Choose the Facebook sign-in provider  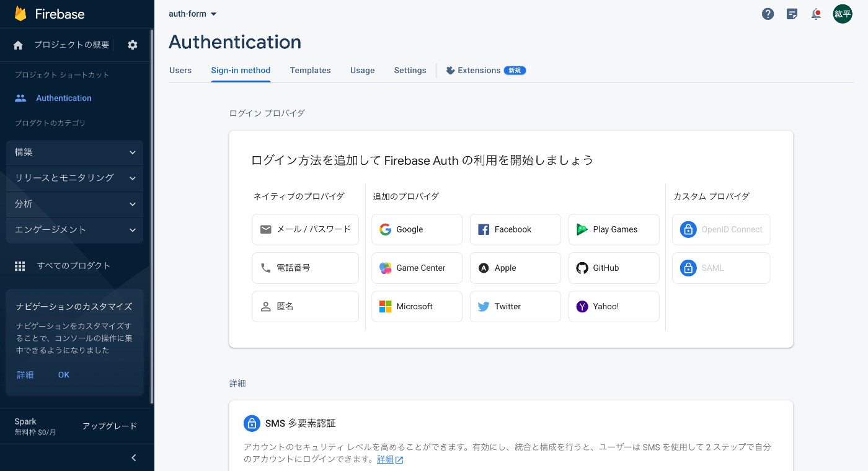515,229
